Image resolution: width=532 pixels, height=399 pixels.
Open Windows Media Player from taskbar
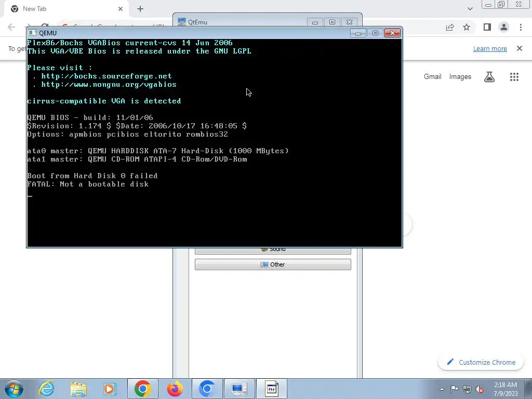pyautogui.click(x=110, y=389)
